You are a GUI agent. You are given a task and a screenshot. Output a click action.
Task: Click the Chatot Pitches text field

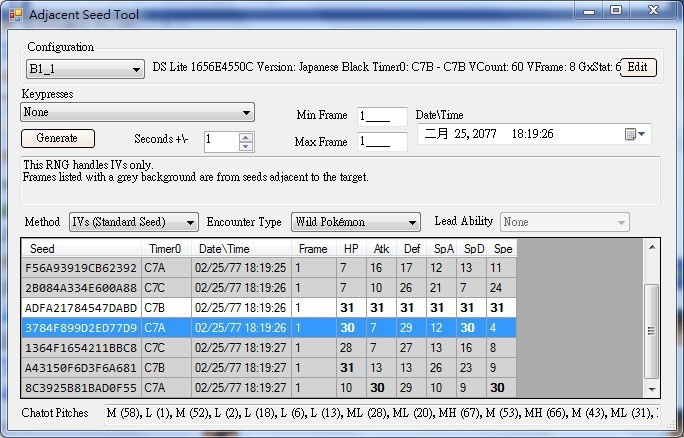tap(382, 413)
